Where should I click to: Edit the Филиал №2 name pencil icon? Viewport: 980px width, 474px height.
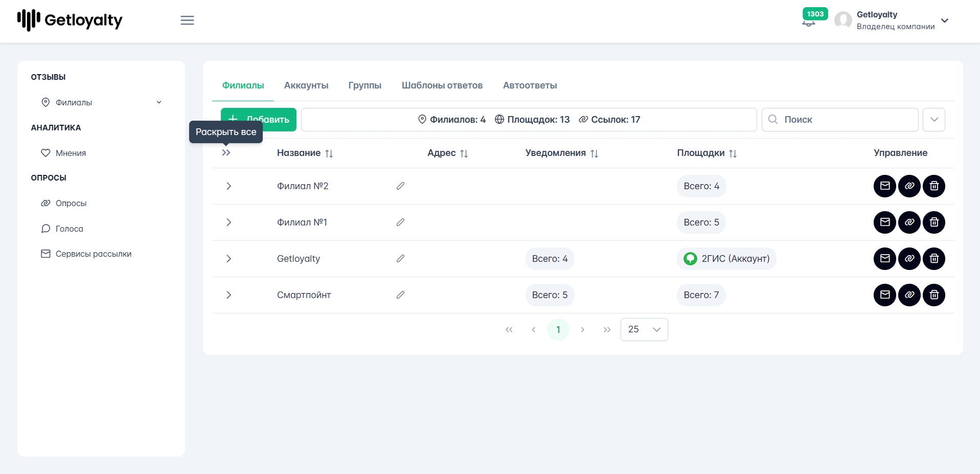pyautogui.click(x=400, y=186)
